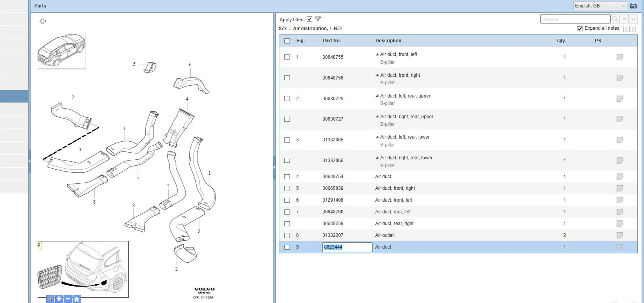
Task: Collapse the note for Air duct, right, rear, lower
Action: [377, 158]
